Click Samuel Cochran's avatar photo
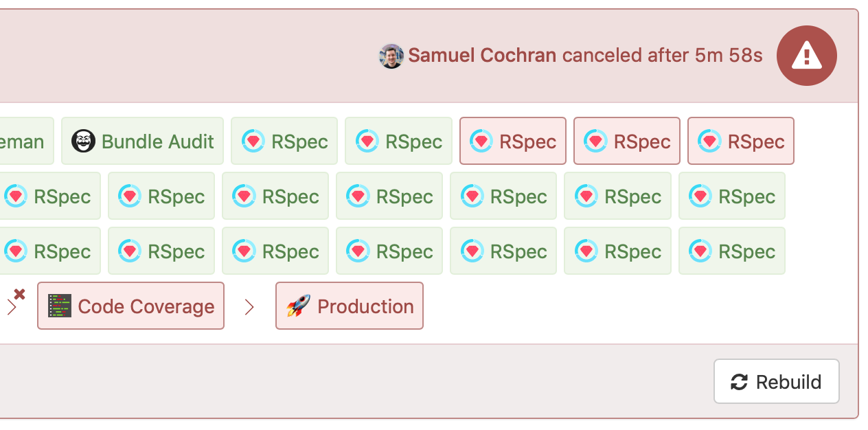 [391, 56]
